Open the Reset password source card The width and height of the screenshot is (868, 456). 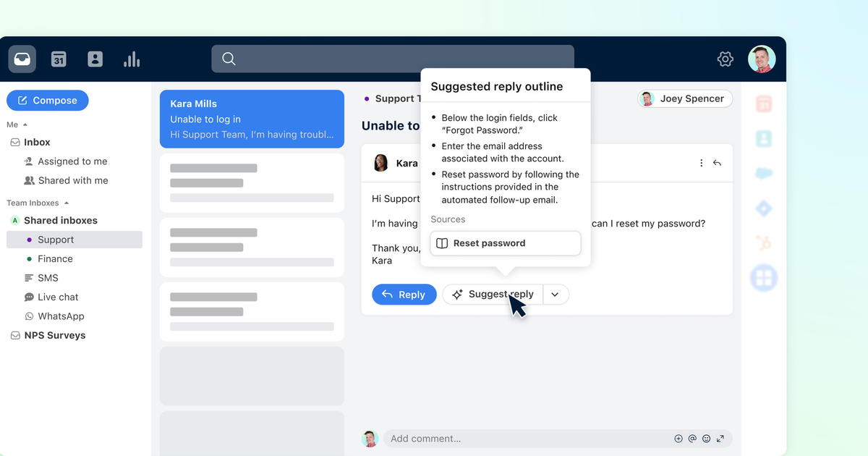coord(505,242)
